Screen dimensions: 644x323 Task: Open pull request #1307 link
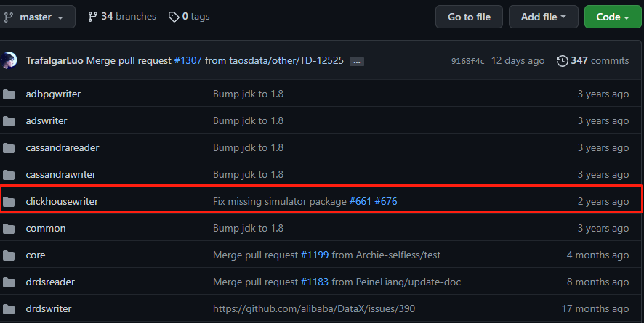(188, 61)
